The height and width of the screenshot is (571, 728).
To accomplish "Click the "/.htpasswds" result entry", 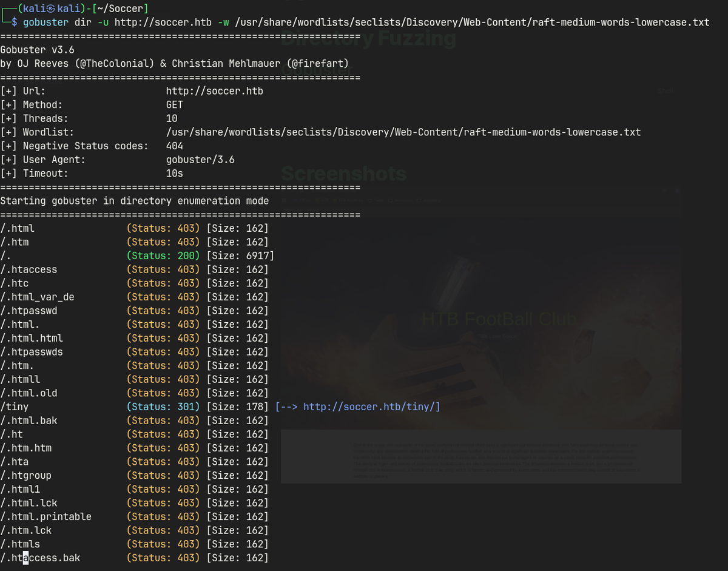I will click(x=32, y=352).
